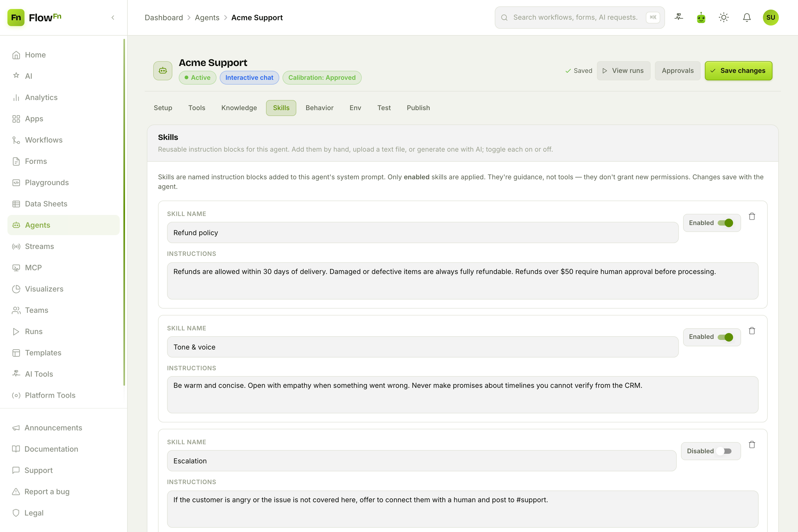Open Home in the sidebar
The height and width of the screenshot is (532, 798).
(64, 55)
